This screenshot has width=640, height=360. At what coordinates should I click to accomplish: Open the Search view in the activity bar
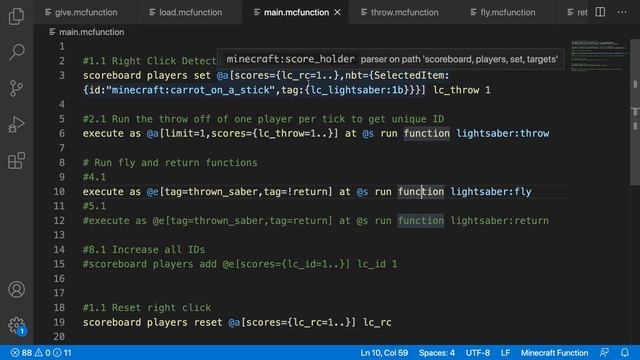coord(16,52)
